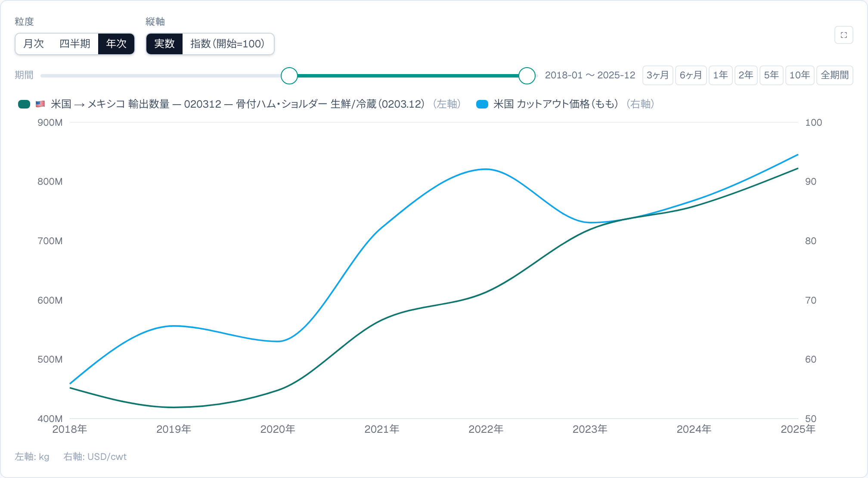Set period to 5年
Viewport: 868px width, 478px height.
tap(771, 75)
